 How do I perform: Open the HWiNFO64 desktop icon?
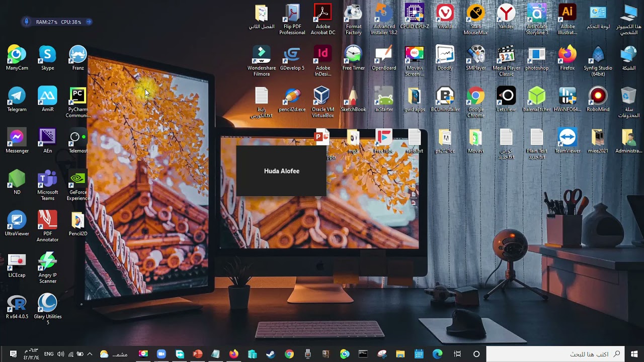(x=567, y=99)
